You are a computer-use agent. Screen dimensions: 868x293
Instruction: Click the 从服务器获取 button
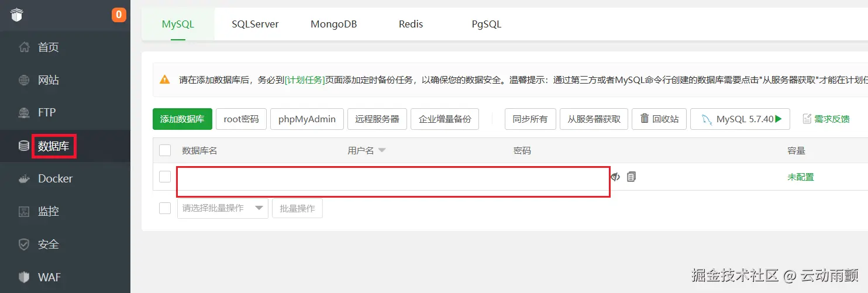[x=594, y=119]
